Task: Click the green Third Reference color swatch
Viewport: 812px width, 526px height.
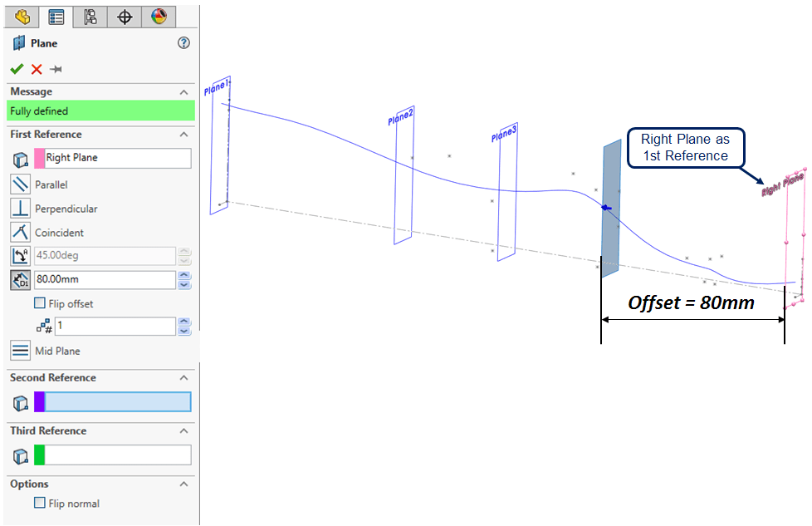Action: pos(39,455)
